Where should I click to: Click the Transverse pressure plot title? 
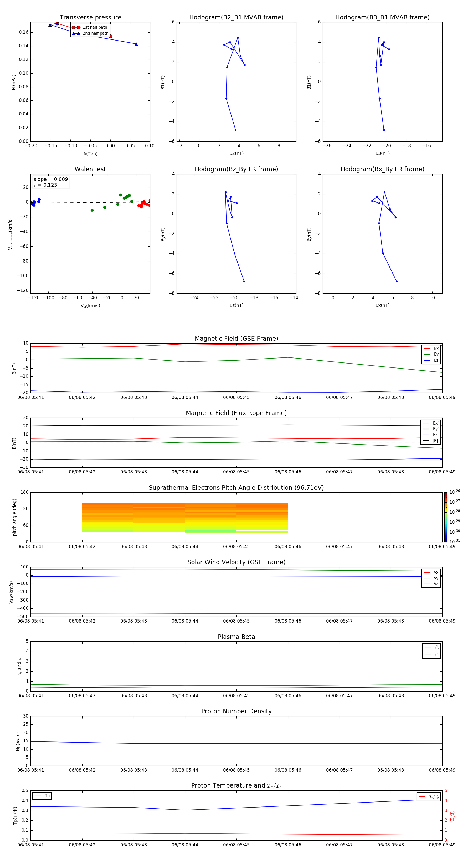pos(90,18)
